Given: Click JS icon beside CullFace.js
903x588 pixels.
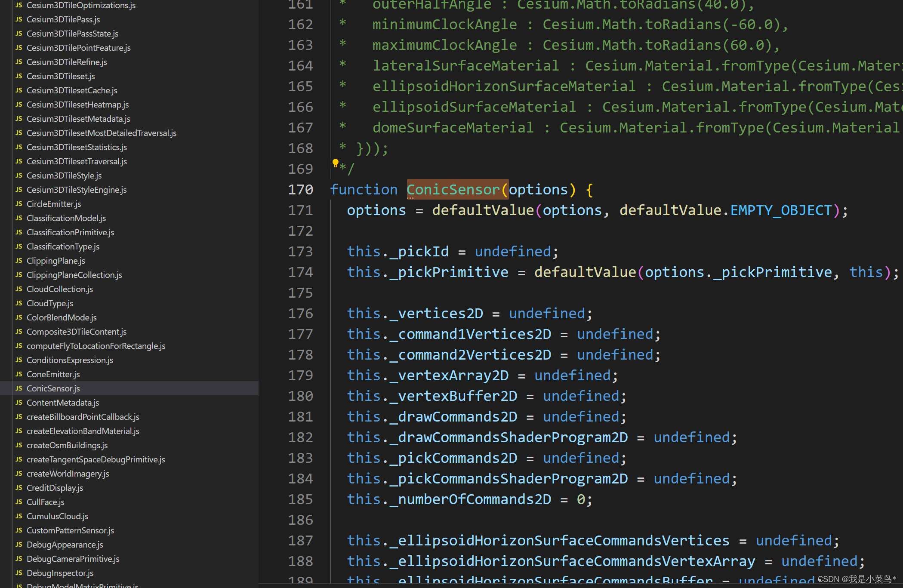Looking at the screenshot, I should [x=19, y=502].
